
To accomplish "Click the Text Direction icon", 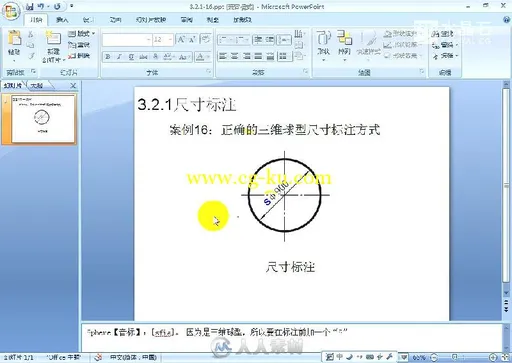I will pos(299,34).
